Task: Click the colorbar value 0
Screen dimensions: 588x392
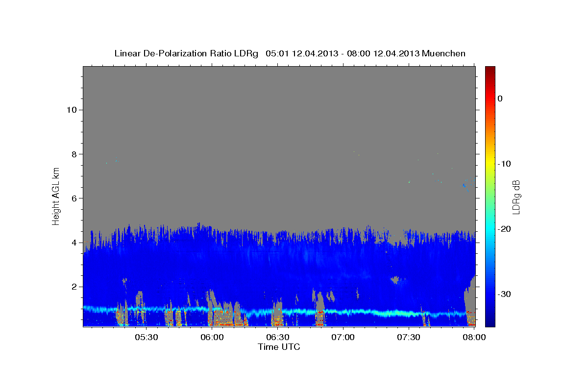Action: click(x=500, y=98)
